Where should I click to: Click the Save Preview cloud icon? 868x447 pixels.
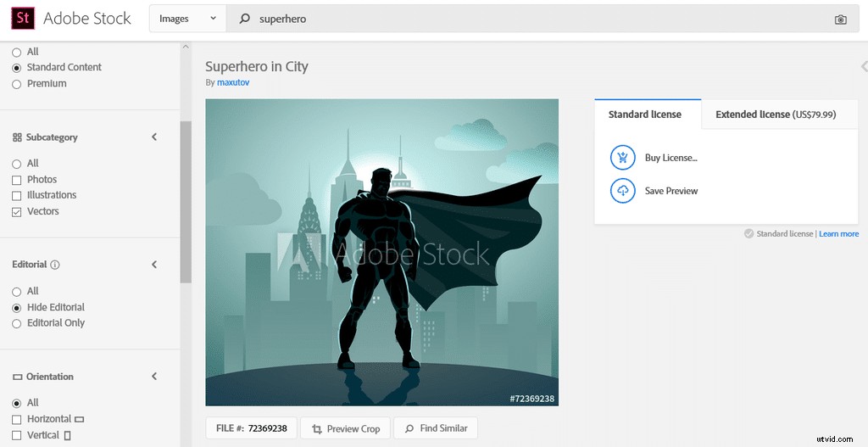click(x=622, y=191)
